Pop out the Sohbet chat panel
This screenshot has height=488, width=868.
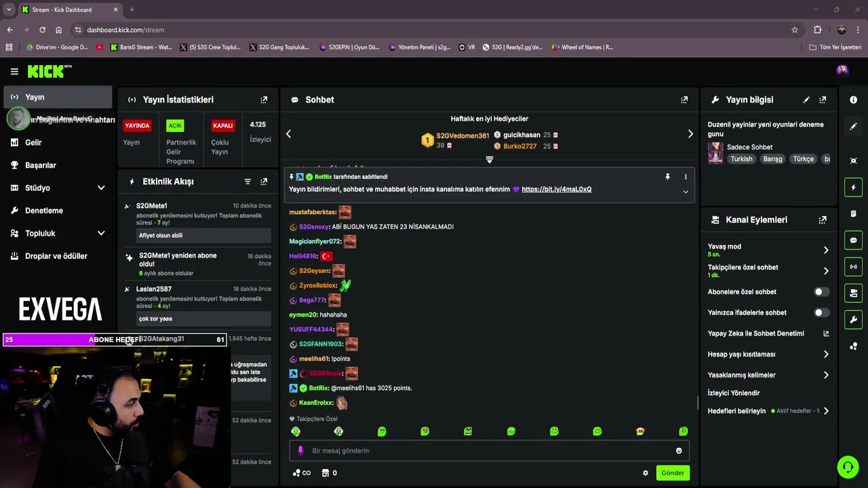pyautogui.click(x=684, y=100)
